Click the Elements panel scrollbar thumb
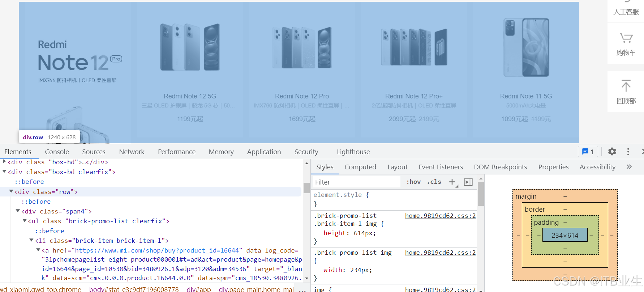The height and width of the screenshot is (292, 644). click(306, 188)
